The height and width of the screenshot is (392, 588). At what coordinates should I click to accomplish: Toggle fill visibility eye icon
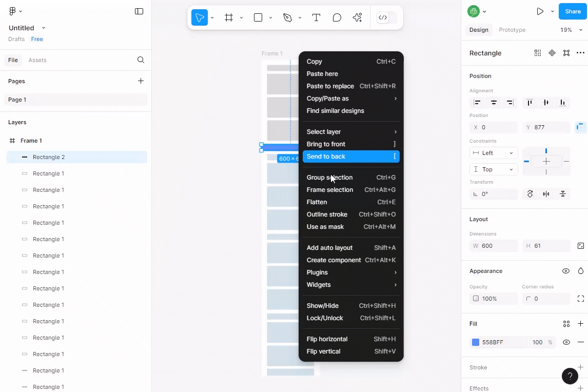point(566,342)
